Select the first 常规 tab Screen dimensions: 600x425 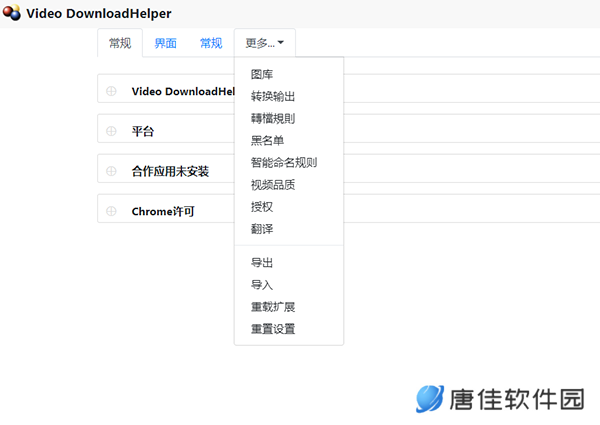click(120, 43)
